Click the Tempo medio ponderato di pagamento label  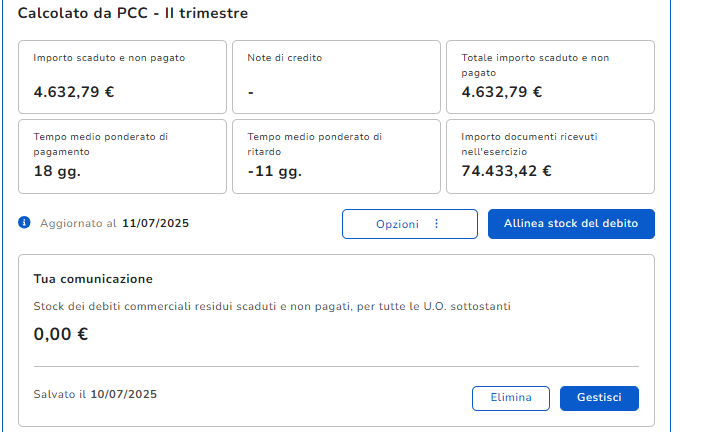tap(100, 144)
